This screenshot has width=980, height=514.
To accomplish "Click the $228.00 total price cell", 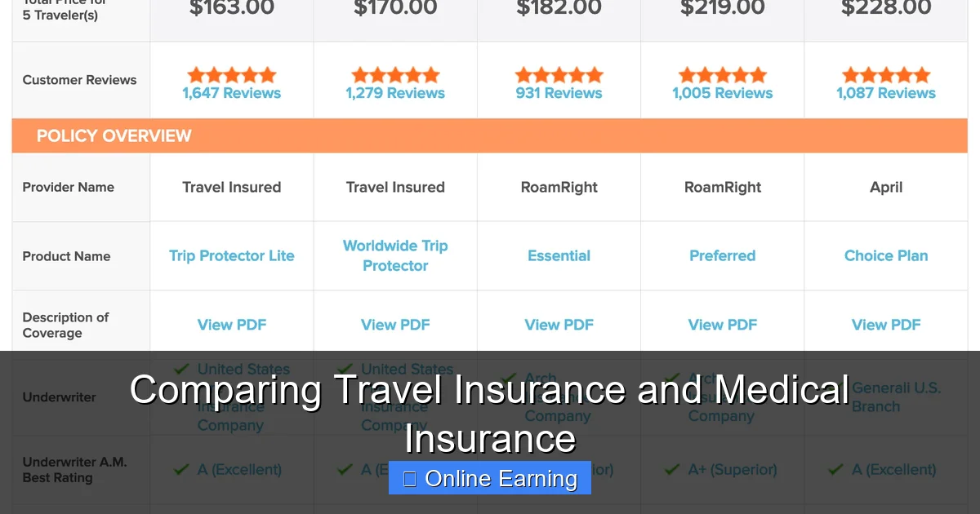I will [886, 10].
